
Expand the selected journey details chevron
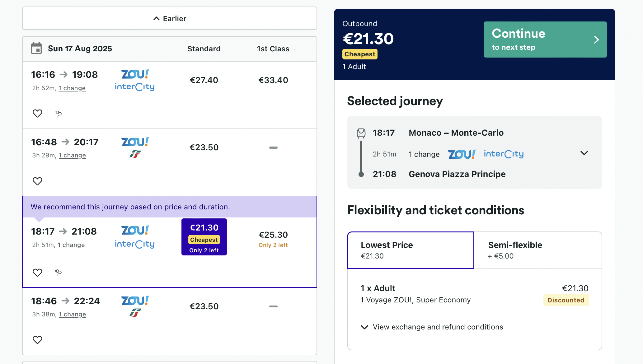coord(584,153)
